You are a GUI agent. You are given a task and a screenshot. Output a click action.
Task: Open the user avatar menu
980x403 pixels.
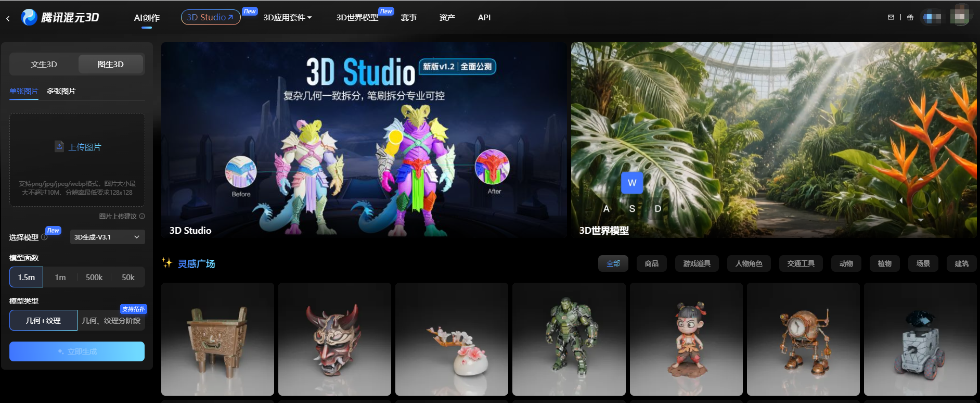[x=960, y=17]
